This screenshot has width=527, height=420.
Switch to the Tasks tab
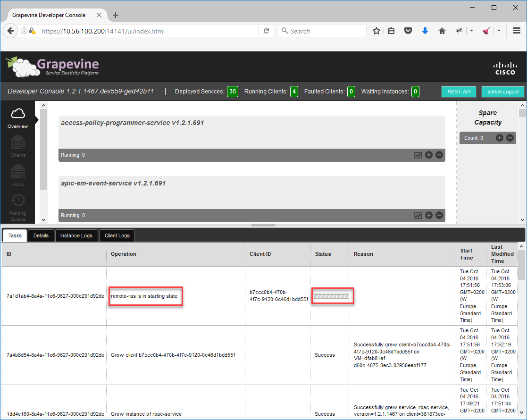[15, 236]
